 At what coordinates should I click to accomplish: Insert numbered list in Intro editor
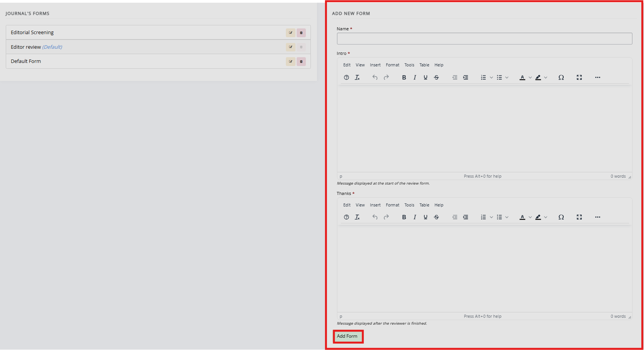point(483,78)
